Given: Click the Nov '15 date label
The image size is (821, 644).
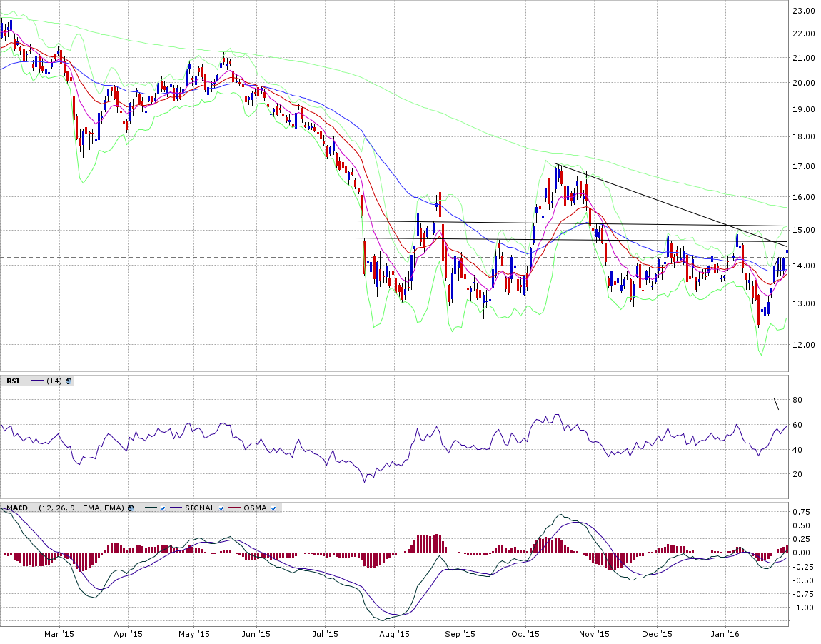Looking at the screenshot, I should click(594, 633).
